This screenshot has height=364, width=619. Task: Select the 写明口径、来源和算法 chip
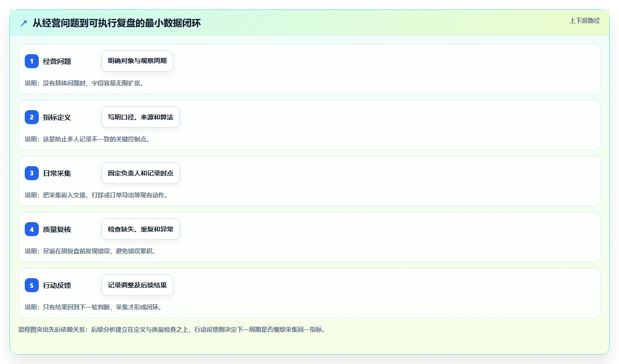[x=141, y=117]
